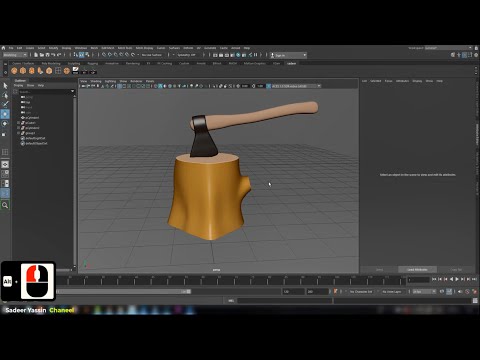The height and width of the screenshot is (360, 480).
Task: Open the Sign In dropdown
Action: click(289, 55)
